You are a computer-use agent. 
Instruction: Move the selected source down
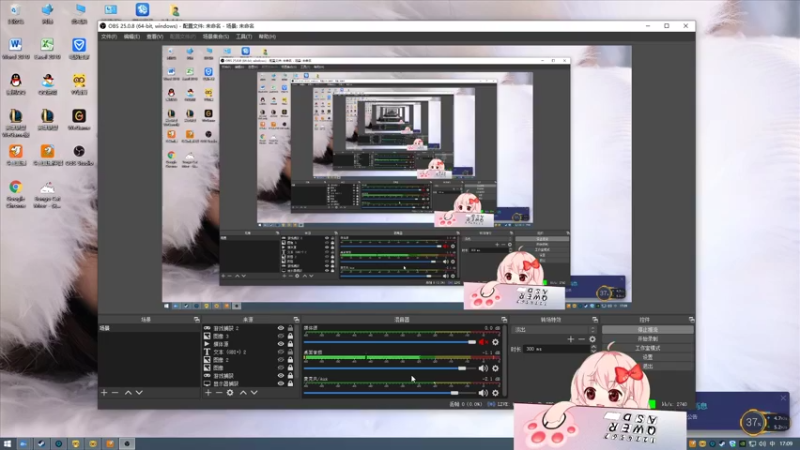click(254, 393)
